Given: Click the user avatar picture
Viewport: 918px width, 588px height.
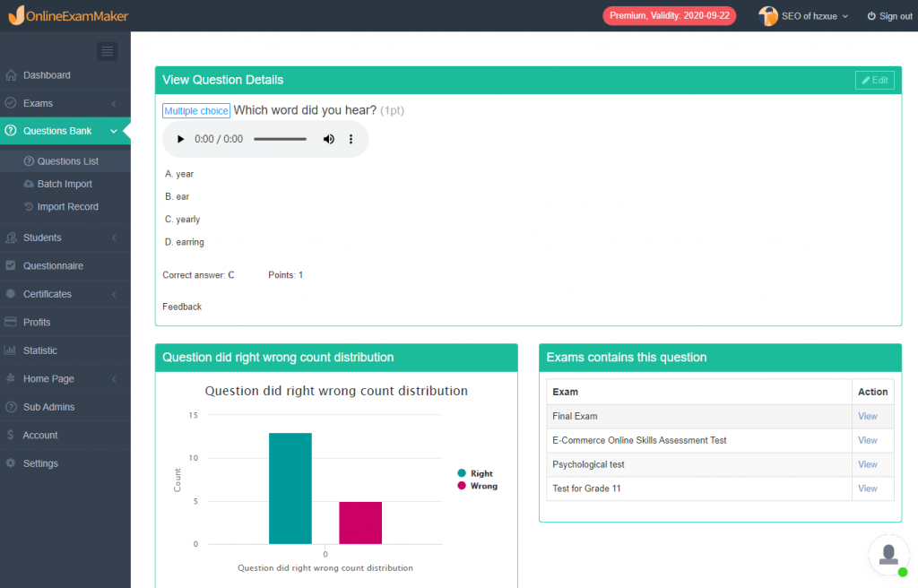Looking at the screenshot, I should [x=768, y=16].
